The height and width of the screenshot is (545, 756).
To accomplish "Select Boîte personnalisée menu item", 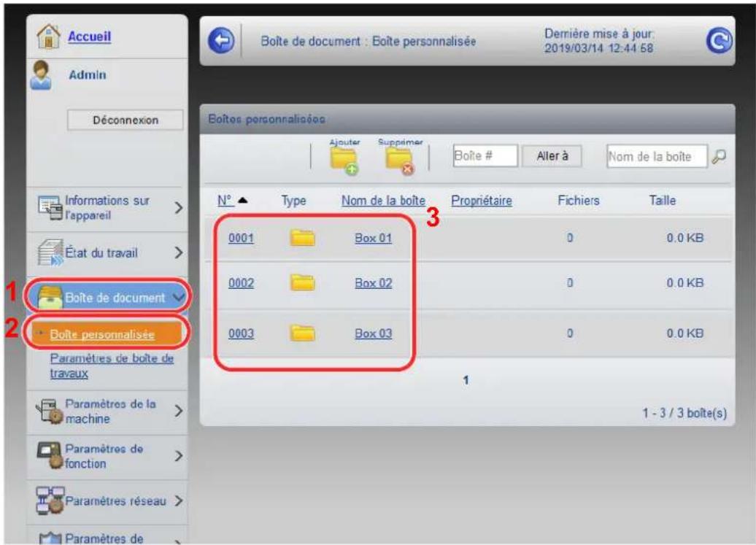I will tap(102, 335).
